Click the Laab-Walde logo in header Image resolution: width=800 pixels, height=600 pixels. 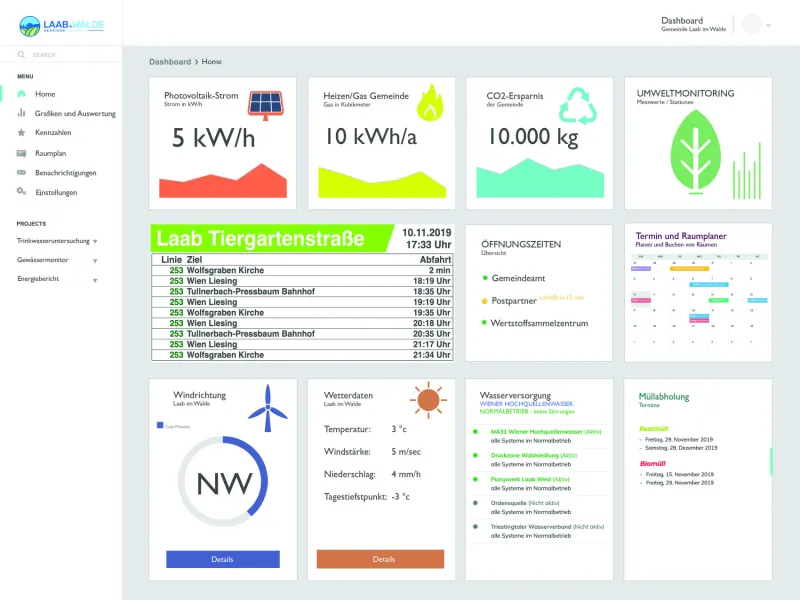[x=61, y=24]
